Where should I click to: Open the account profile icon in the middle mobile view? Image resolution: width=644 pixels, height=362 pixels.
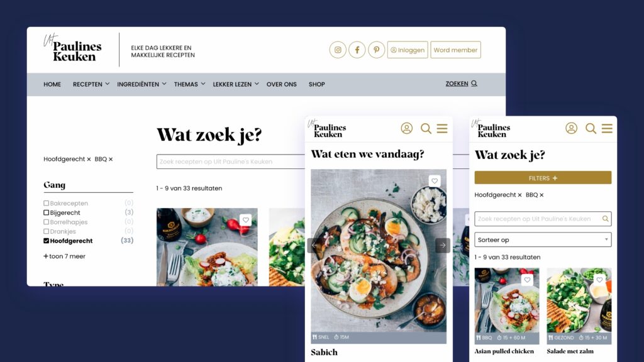(x=407, y=128)
